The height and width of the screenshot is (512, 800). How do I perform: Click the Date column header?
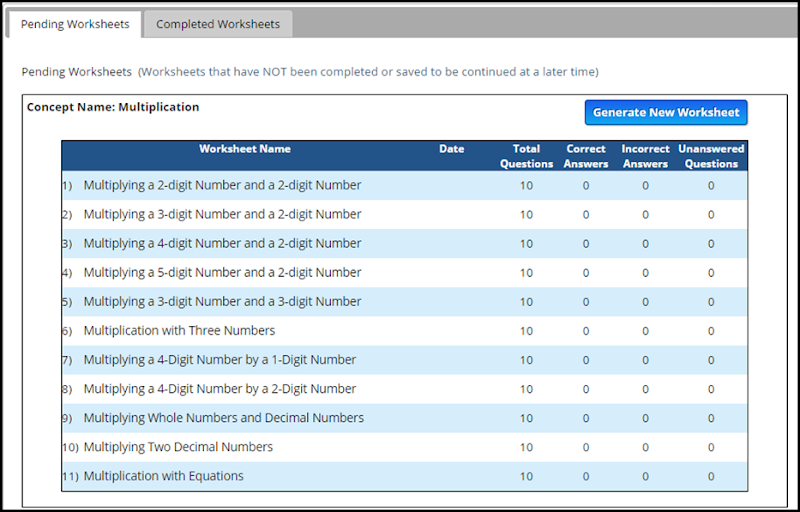pyautogui.click(x=452, y=149)
